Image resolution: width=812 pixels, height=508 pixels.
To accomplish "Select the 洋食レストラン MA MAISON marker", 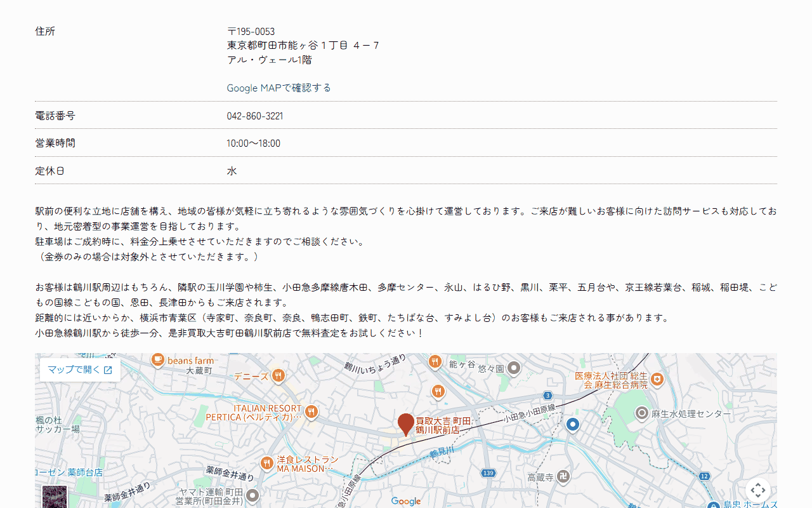I will [267, 463].
